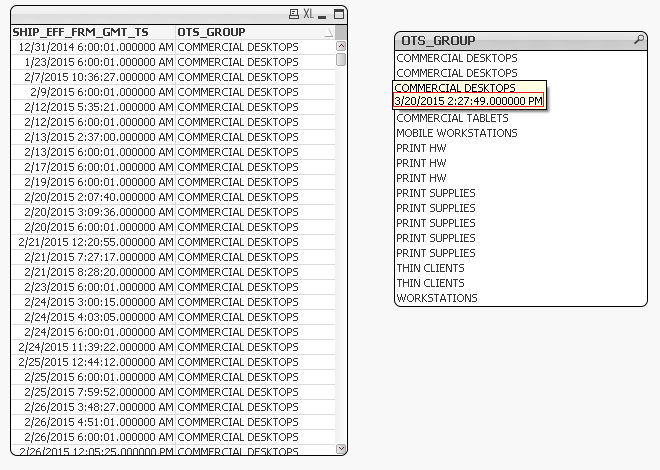
Task: Click timestamp 2/25/2015 6:00:01.000000 AM
Action: tap(99, 377)
